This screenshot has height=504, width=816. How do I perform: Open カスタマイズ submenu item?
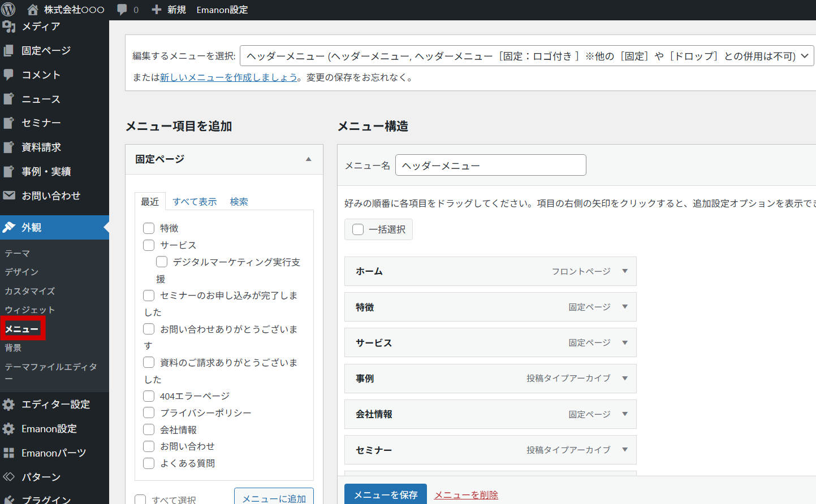click(x=30, y=291)
